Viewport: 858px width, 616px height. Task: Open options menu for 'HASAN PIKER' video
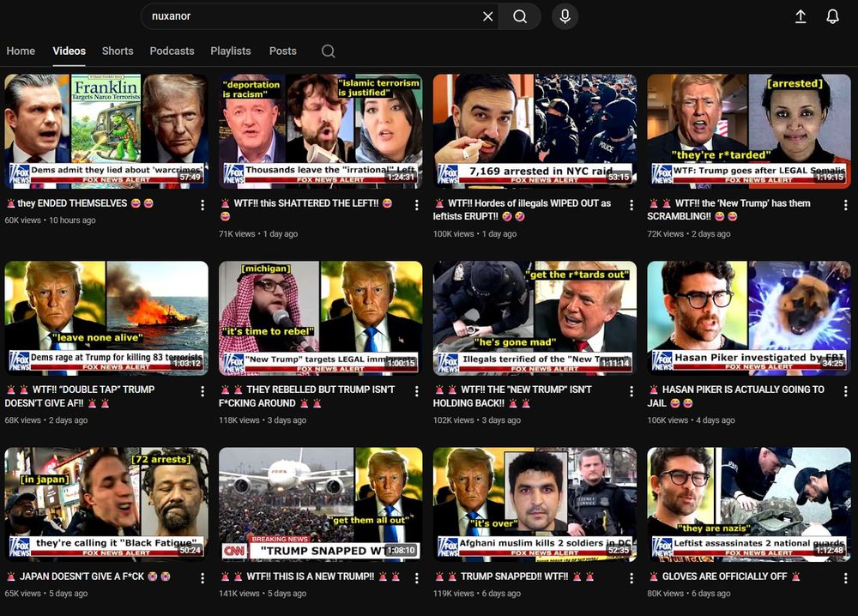pyautogui.click(x=845, y=391)
